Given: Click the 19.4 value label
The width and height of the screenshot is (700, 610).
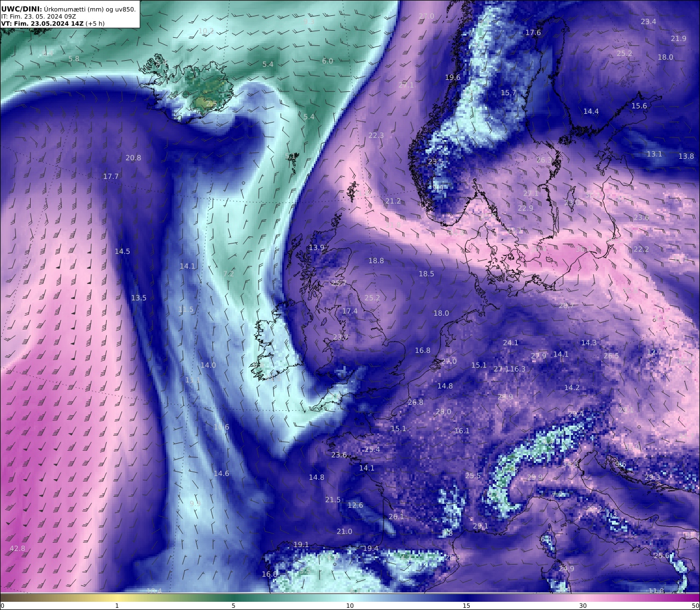Looking at the screenshot, I should pos(371,548).
